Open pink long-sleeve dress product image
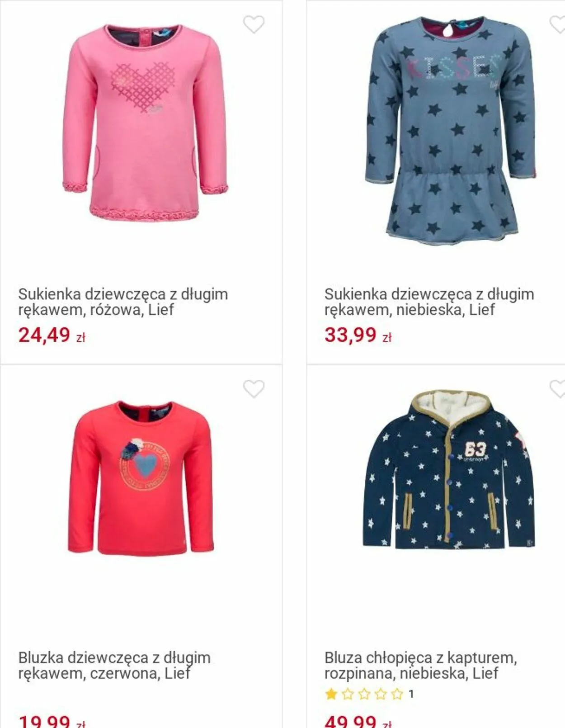This screenshot has width=565, height=728. pyautogui.click(x=145, y=122)
